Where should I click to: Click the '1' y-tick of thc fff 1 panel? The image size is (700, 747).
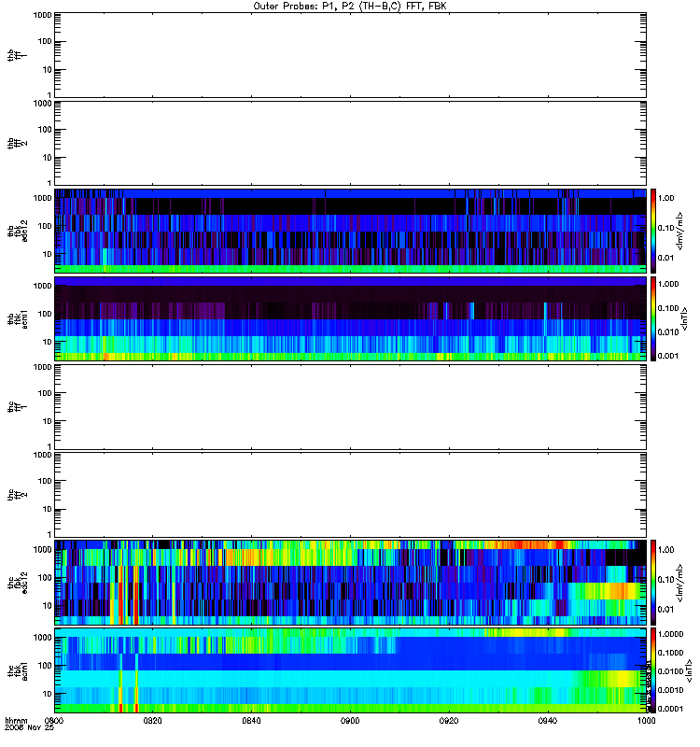point(49,446)
